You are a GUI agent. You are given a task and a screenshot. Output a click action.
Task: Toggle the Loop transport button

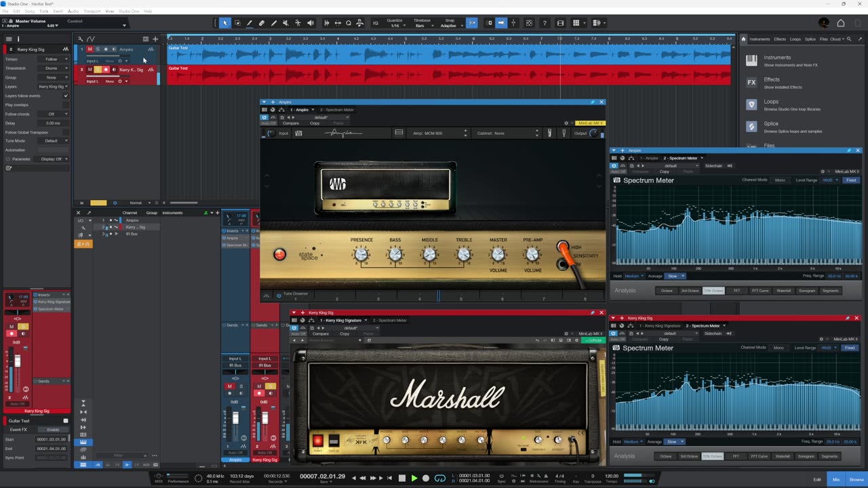440,478
